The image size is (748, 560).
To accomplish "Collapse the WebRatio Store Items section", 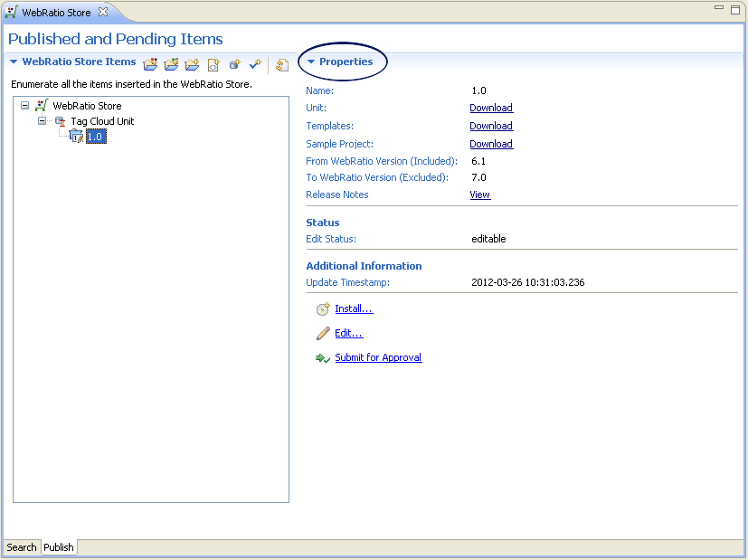I will tap(14, 62).
